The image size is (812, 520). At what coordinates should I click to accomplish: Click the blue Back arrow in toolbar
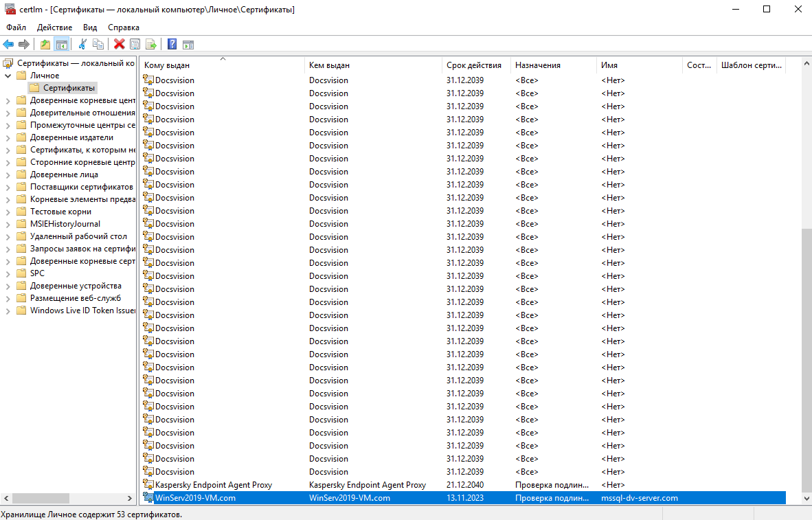click(x=8, y=45)
